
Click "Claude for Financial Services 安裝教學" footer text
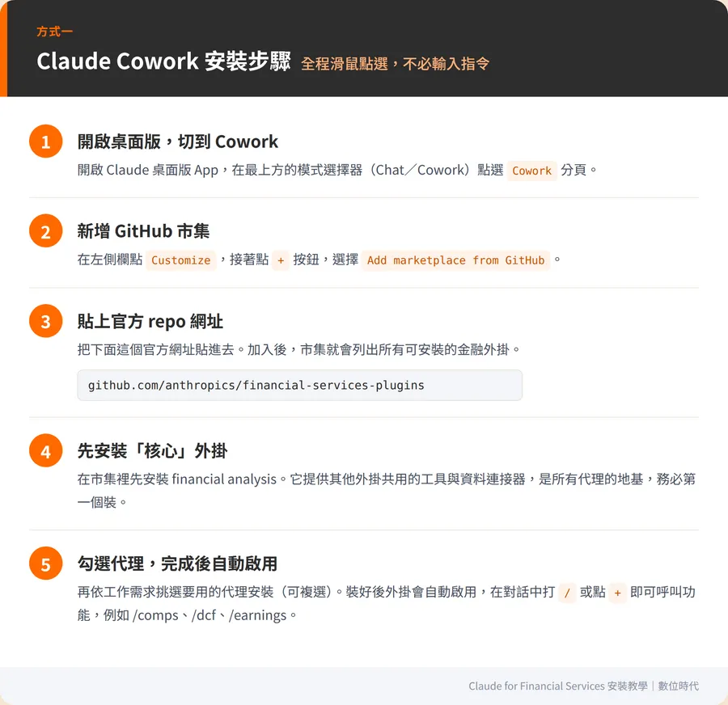[x=557, y=686]
